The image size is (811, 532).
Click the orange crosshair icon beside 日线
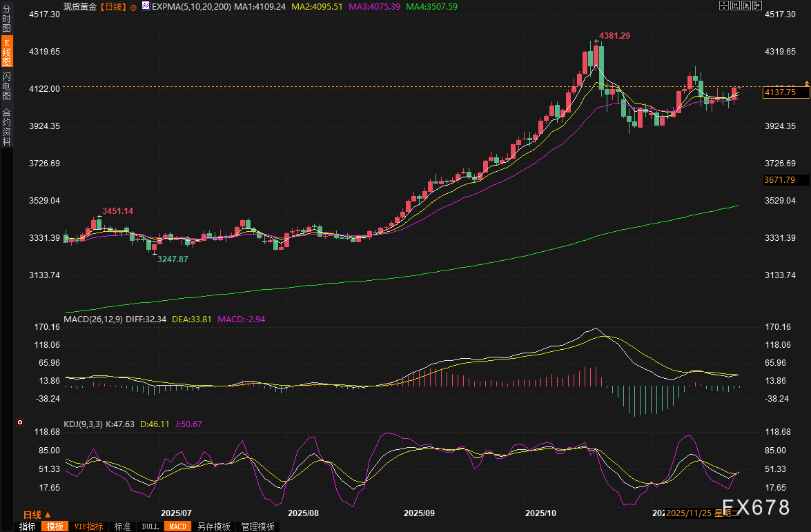133,6
